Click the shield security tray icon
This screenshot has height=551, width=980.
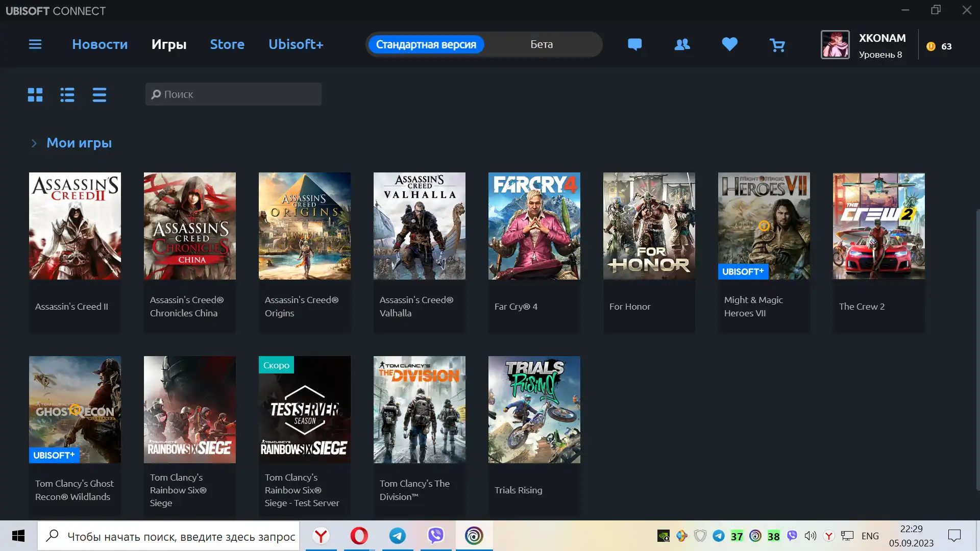click(700, 536)
